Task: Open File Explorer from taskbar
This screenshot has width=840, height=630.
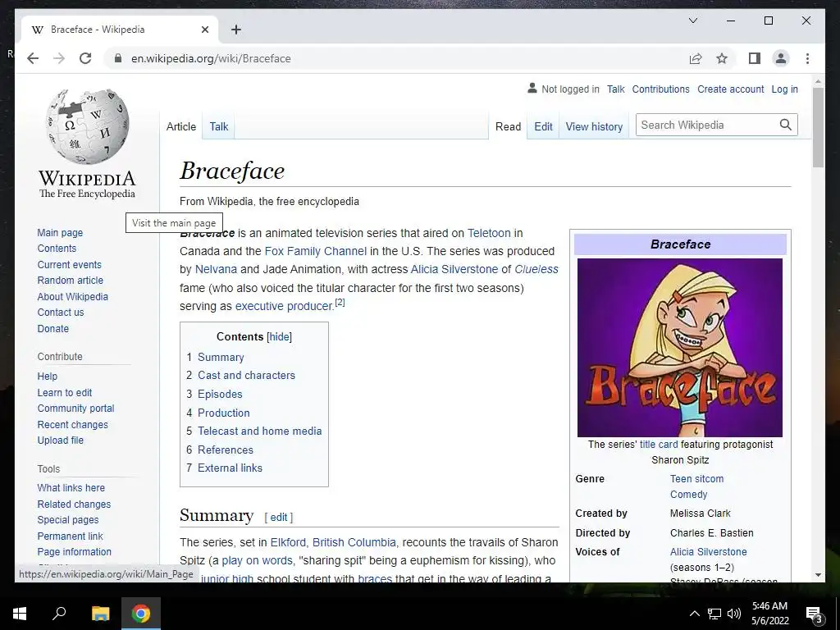Action: coord(100,614)
